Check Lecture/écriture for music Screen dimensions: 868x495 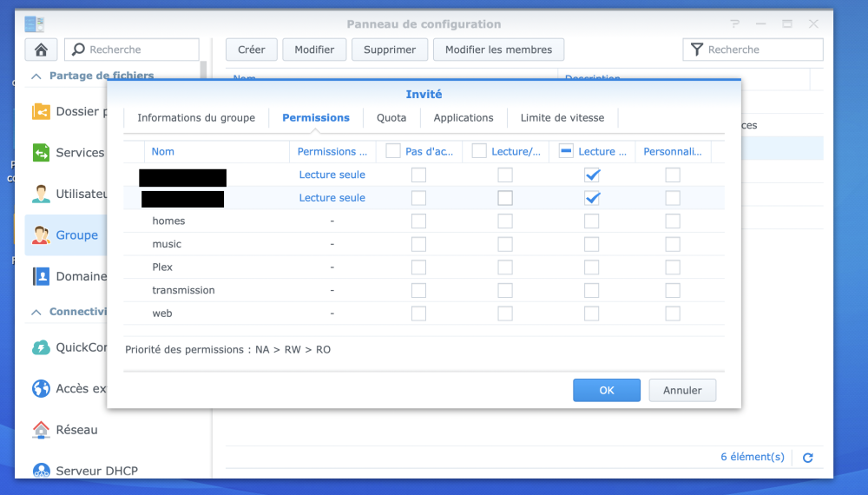click(x=505, y=244)
